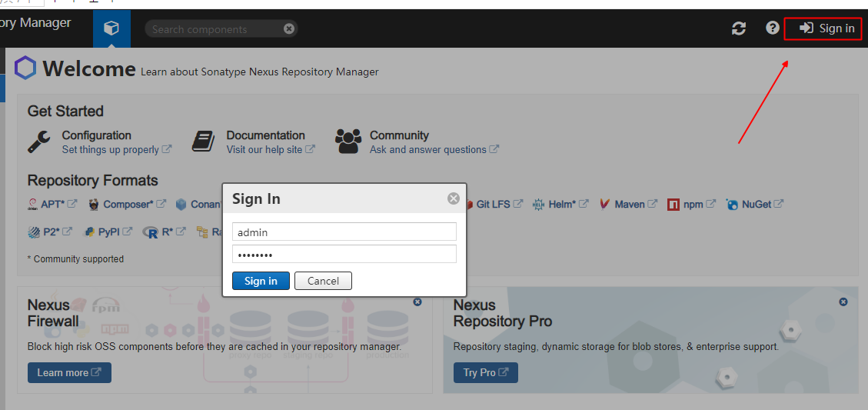Image resolution: width=868 pixels, height=410 pixels.
Task: Click the red npm logo icon
Action: pos(673,205)
